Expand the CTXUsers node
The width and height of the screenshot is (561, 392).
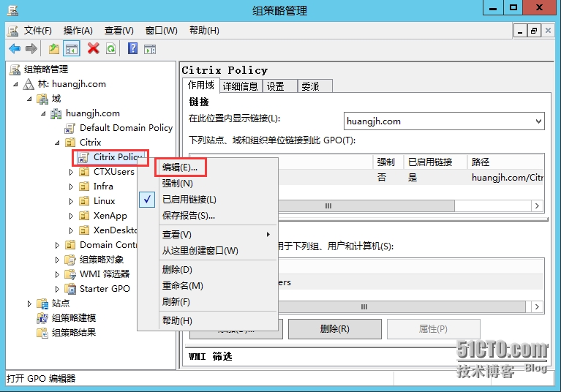[x=71, y=173]
